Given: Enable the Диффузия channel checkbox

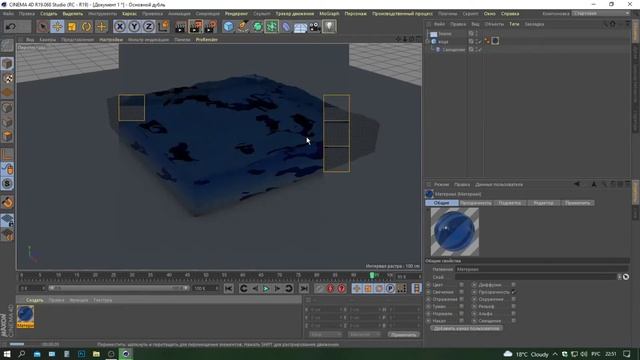Looking at the screenshot, I should click(x=513, y=285).
